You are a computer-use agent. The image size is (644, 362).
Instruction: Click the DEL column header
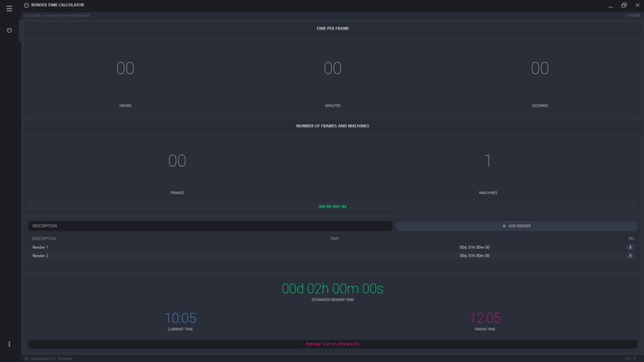coord(631,238)
